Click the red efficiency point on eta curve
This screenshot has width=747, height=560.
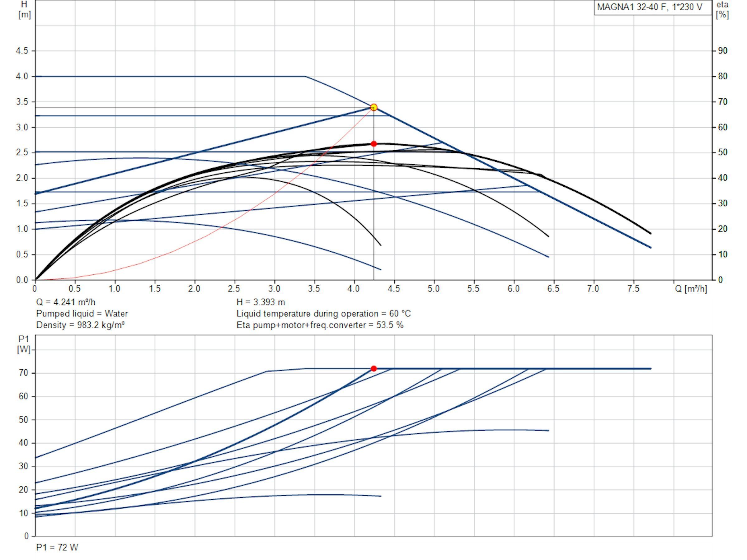(374, 144)
